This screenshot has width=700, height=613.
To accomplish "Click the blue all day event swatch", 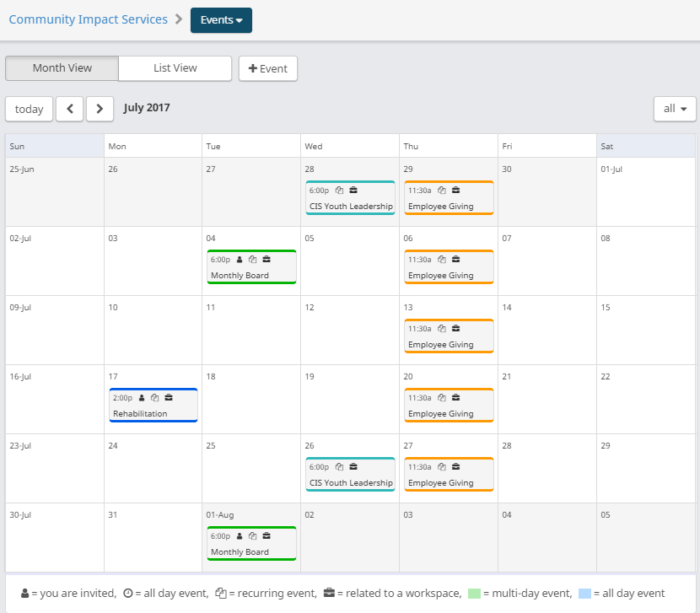I will click(584, 594).
